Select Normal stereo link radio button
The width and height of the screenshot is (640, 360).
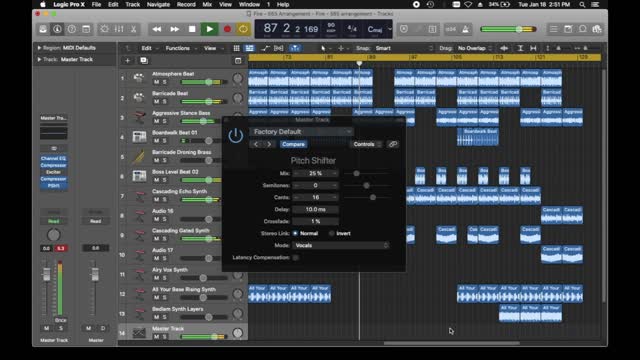[296, 233]
